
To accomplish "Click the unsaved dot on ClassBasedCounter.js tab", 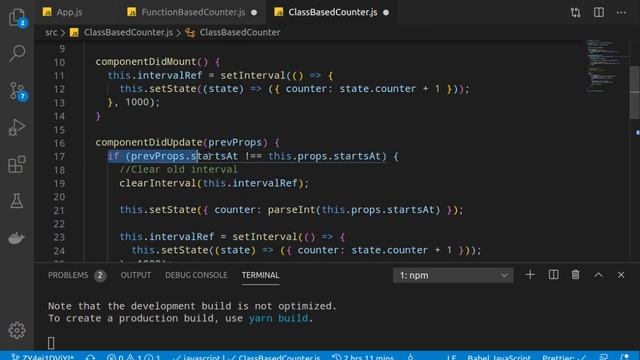I will [386, 13].
